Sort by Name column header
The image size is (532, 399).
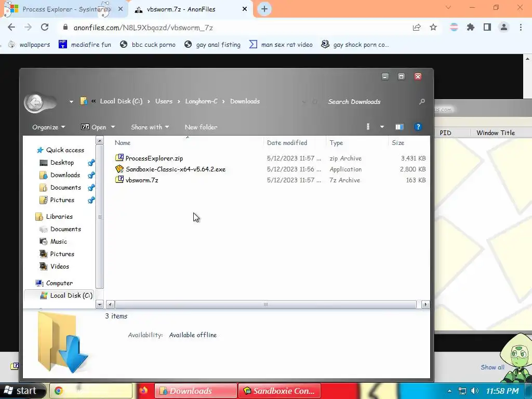pyautogui.click(x=188, y=142)
